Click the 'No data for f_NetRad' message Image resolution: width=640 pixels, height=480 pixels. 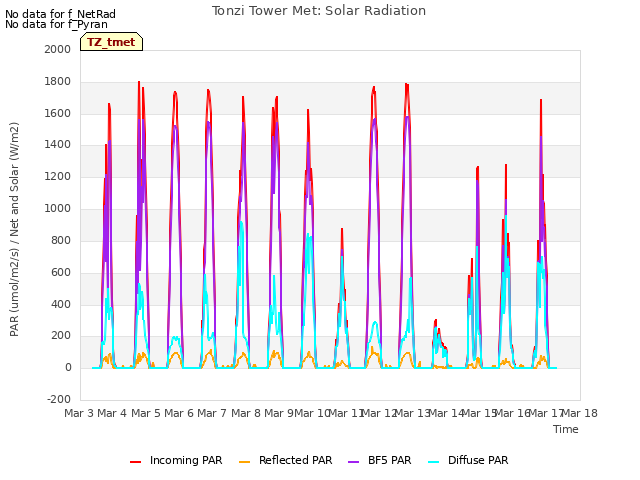point(60,14)
